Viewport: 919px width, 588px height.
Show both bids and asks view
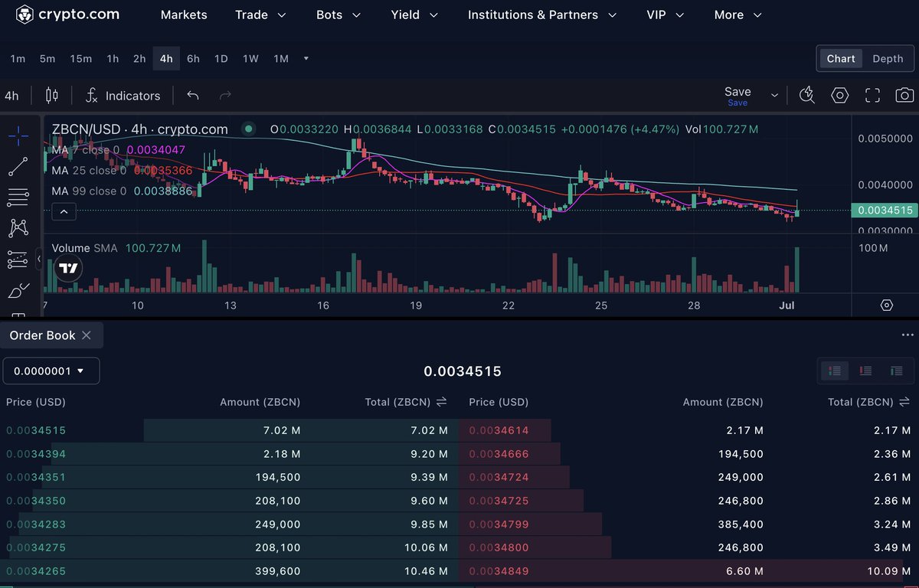tap(835, 371)
